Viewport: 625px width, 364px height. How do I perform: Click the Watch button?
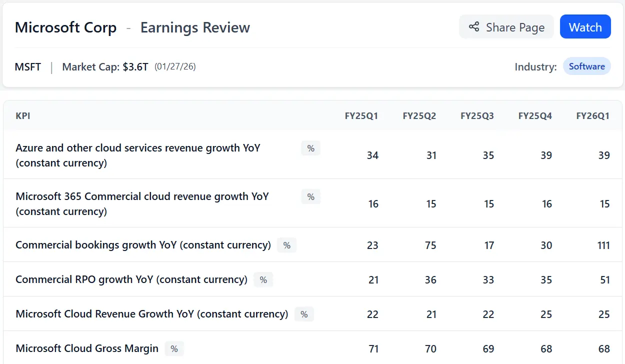pos(585,27)
